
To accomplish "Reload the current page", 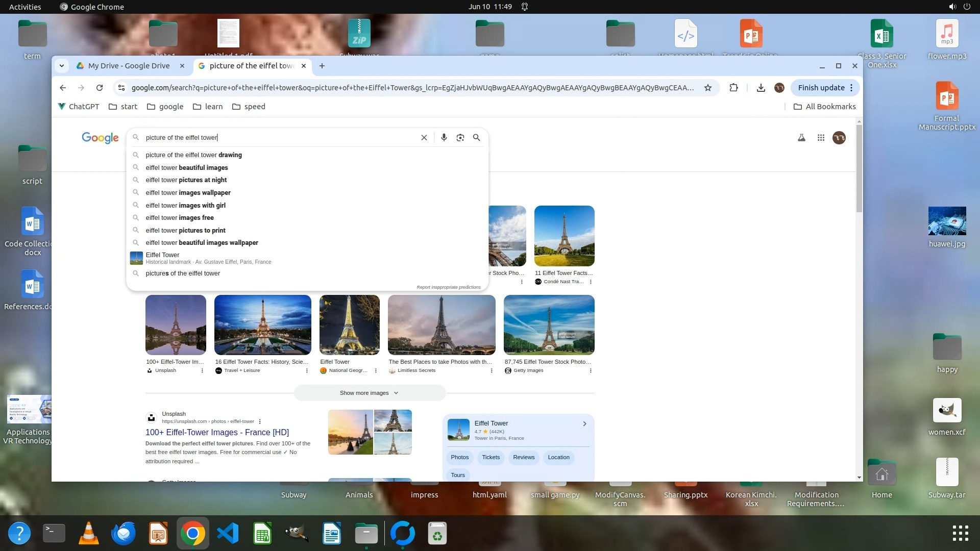I will click(x=100, y=88).
